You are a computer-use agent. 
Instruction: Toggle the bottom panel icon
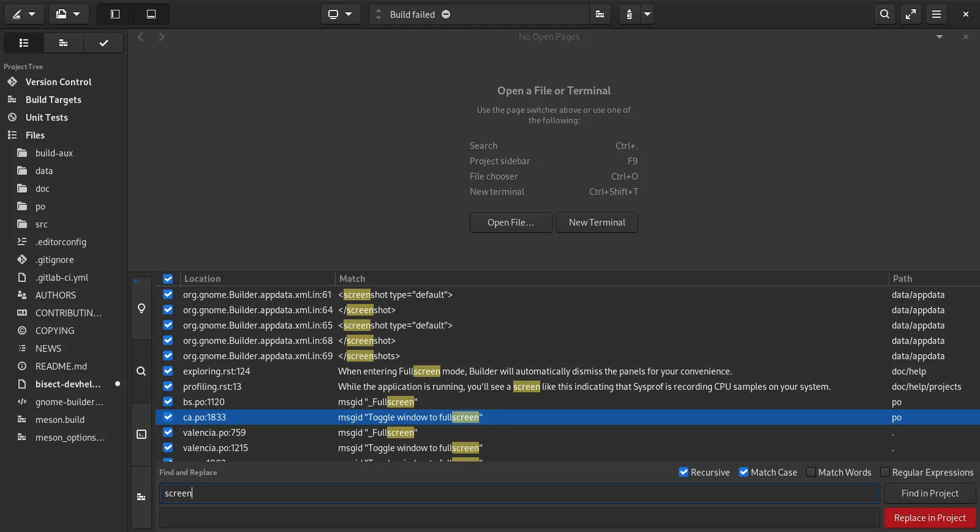[151, 14]
